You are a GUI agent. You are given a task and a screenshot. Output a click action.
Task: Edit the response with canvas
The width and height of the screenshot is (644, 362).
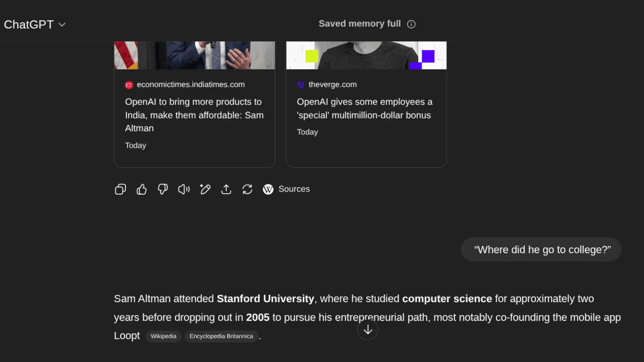(205, 189)
